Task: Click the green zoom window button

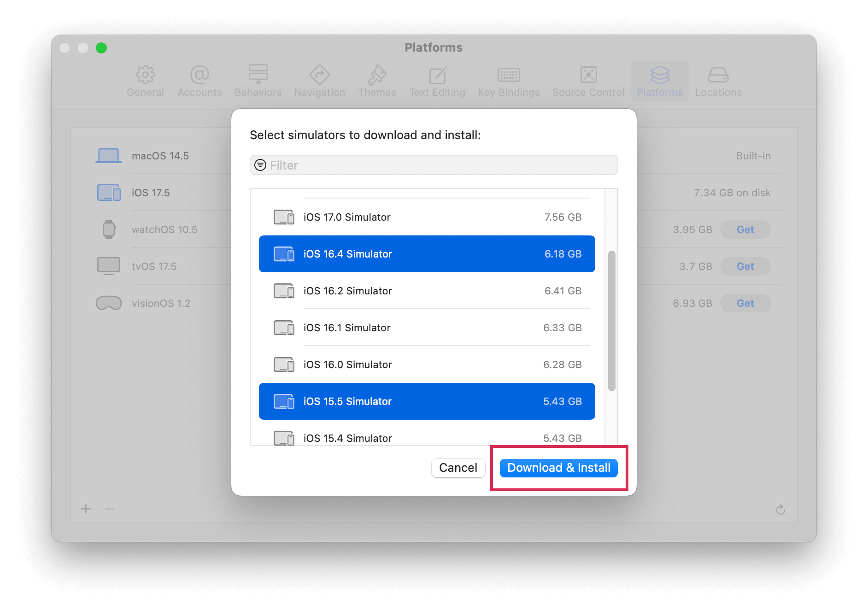Action: pyautogui.click(x=101, y=48)
